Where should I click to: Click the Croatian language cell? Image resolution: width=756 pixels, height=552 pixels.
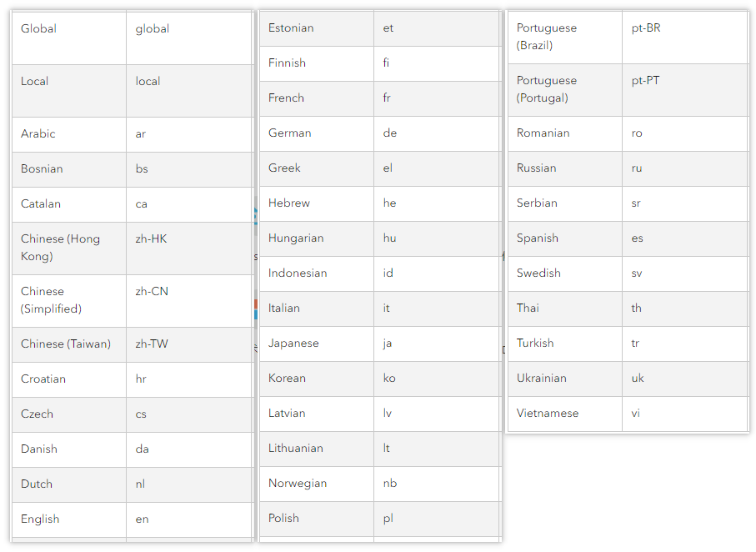pyautogui.click(x=43, y=379)
